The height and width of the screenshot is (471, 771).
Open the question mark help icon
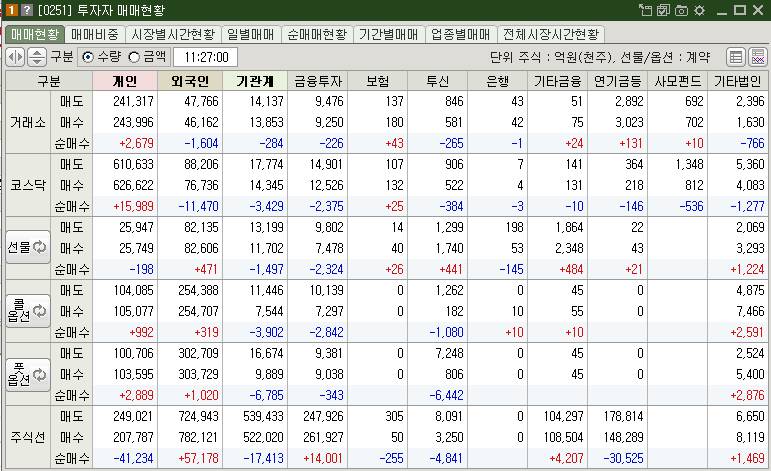[27, 10]
